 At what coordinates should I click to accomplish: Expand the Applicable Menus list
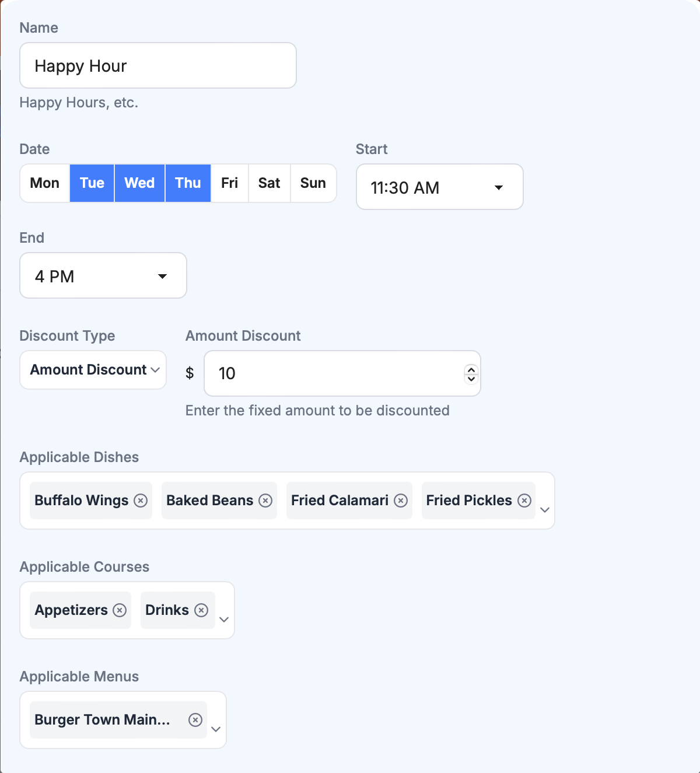click(215, 729)
